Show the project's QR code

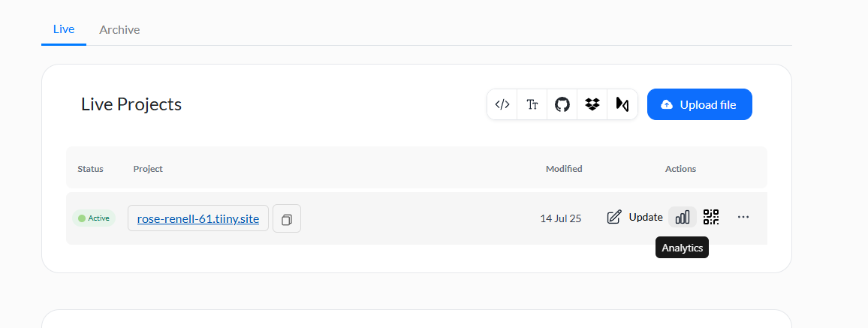(711, 217)
